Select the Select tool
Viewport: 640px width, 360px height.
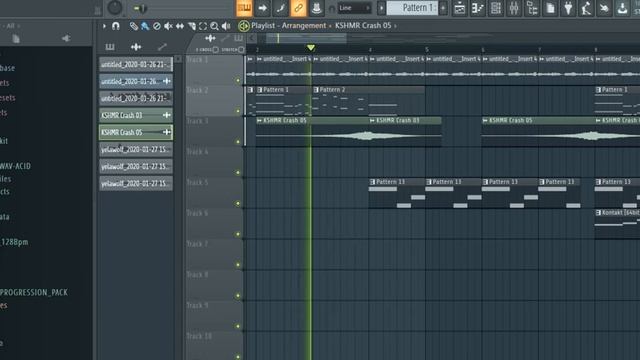[203, 26]
